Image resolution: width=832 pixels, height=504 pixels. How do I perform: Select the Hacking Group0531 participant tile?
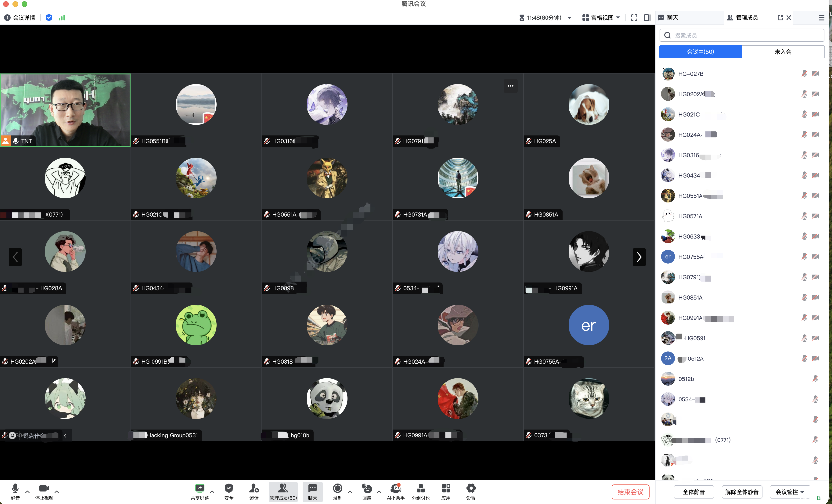click(x=196, y=404)
